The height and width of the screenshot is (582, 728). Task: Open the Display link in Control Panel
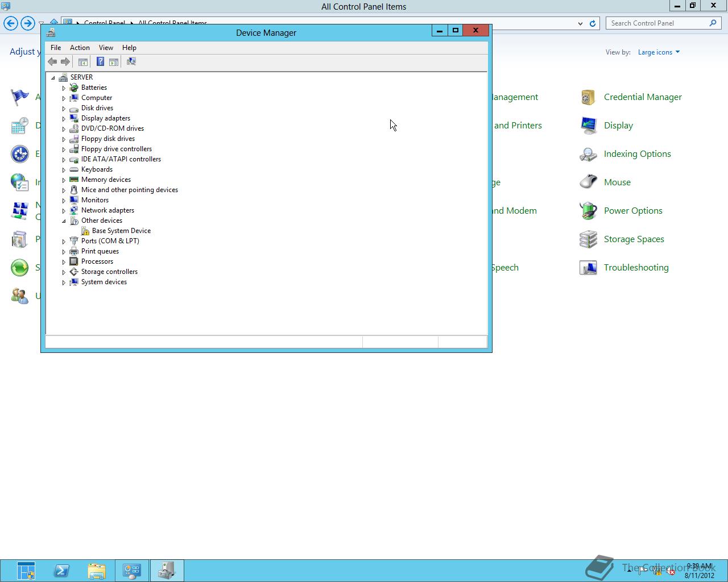618,126
